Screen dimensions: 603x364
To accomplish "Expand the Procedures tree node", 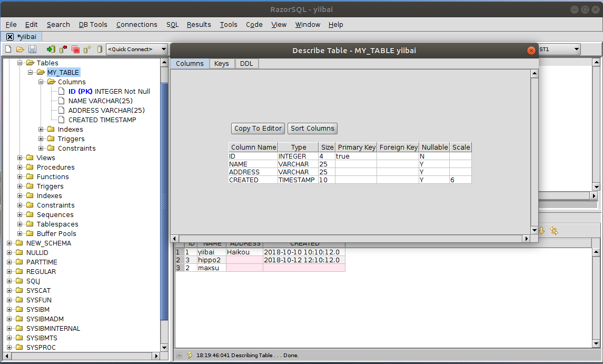I will [x=19, y=167].
